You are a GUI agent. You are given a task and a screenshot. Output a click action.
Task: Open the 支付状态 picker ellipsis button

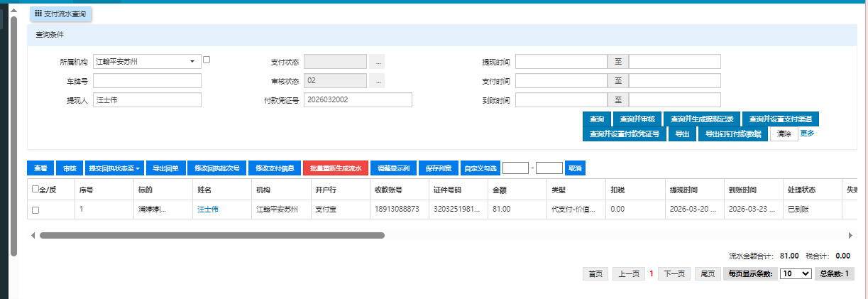[377, 62]
